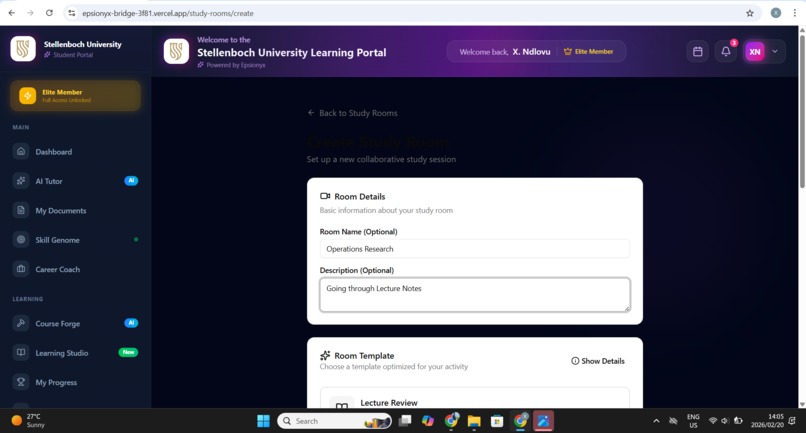
Task: Click the Stellenbosch University sidebar logo
Action: pos(23,49)
